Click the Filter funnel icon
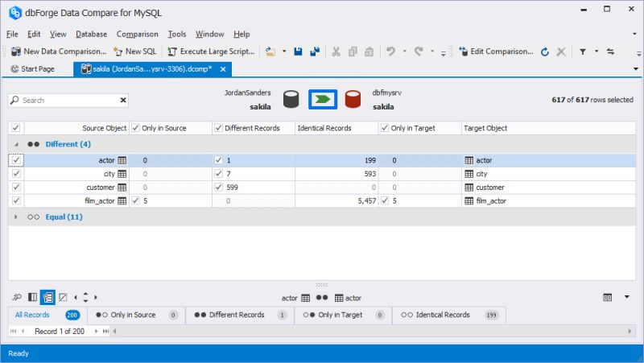Screen dimensions: 644x363 pos(583,52)
